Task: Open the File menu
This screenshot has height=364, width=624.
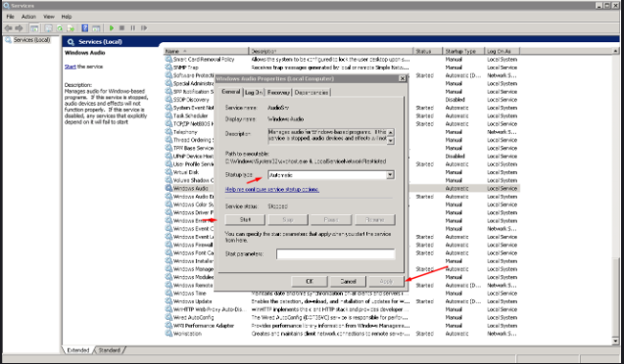Action: 11,17
